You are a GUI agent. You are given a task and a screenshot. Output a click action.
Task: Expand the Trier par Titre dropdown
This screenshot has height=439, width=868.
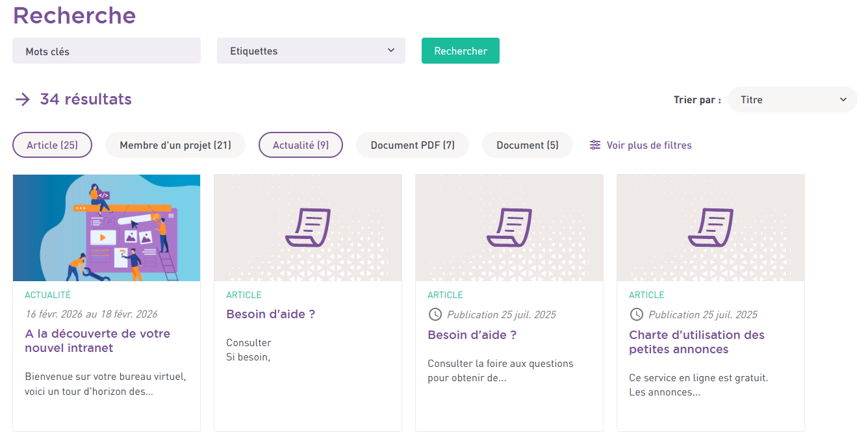[x=793, y=100]
